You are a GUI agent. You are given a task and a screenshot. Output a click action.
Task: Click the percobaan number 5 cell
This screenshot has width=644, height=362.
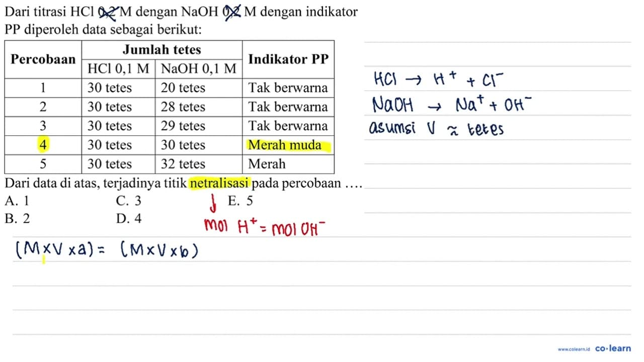point(43,164)
